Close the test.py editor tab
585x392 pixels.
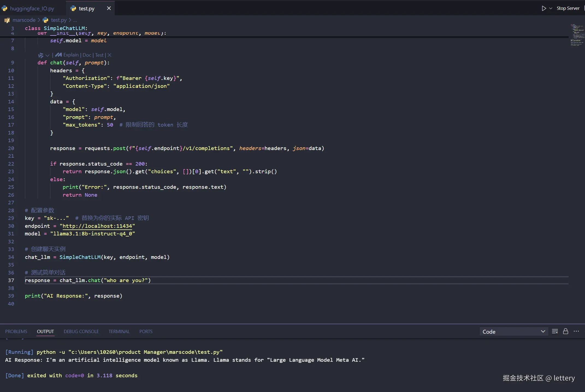coord(109,8)
